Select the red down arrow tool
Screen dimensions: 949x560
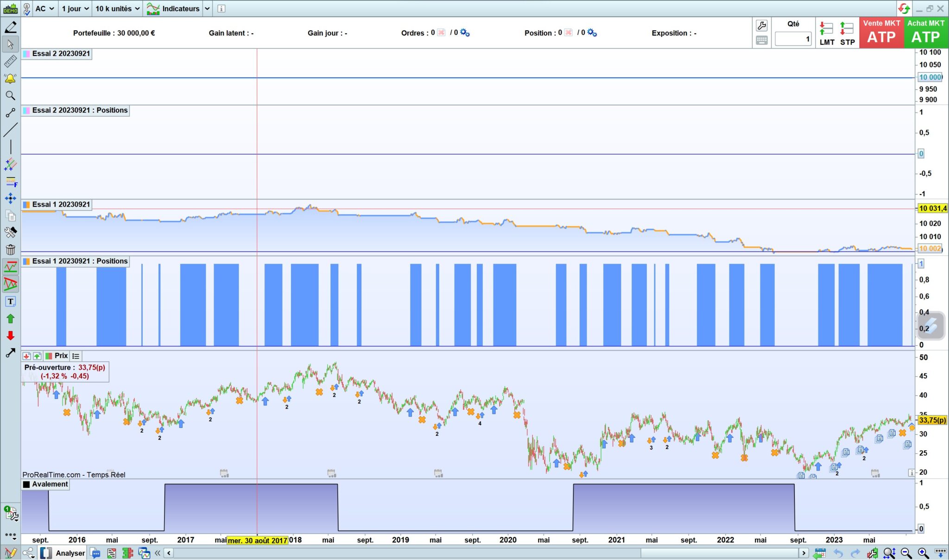[10, 336]
